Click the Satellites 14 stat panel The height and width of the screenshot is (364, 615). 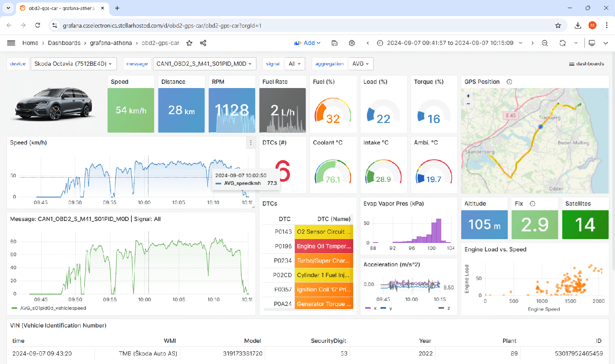pyautogui.click(x=585, y=218)
